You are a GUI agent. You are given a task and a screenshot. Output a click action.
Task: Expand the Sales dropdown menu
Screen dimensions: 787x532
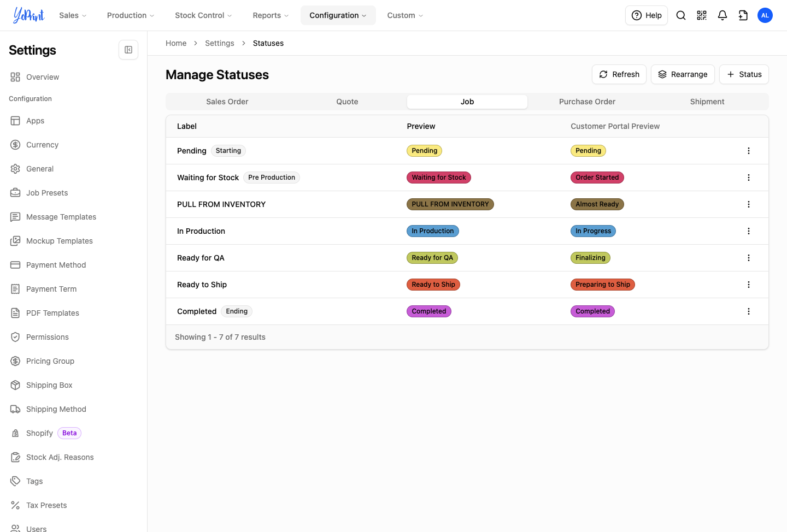[73, 15]
